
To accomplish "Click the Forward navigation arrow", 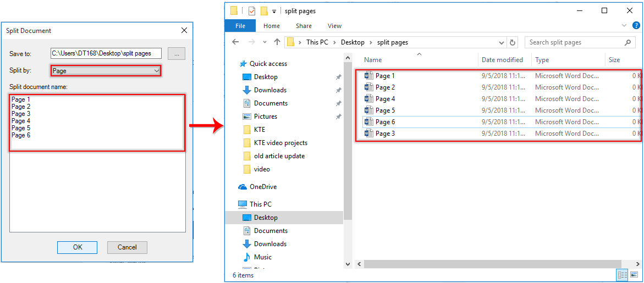I will tap(252, 42).
